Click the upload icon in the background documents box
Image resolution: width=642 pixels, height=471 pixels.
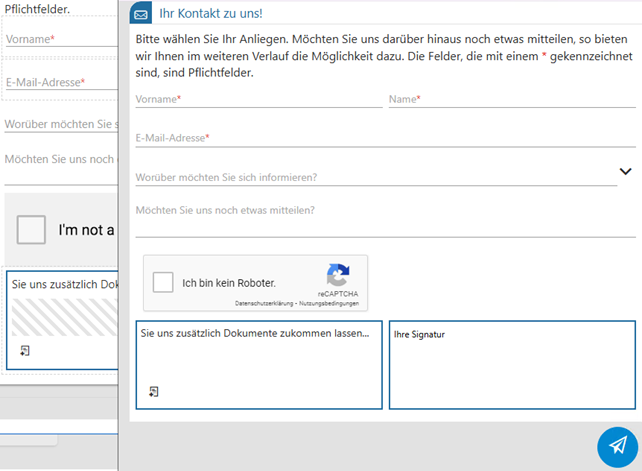25,351
